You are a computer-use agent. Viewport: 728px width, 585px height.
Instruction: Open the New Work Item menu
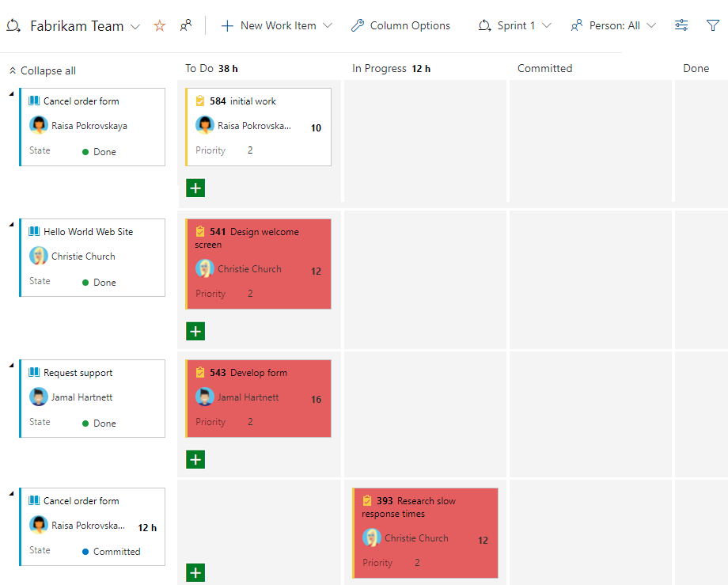pyautogui.click(x=275, y=25)
